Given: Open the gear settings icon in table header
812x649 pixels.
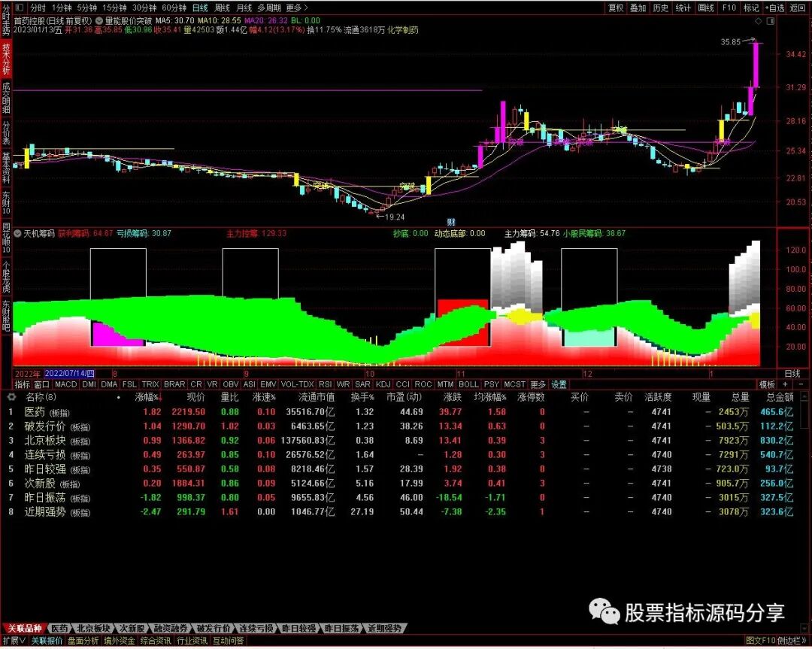Looking at the screenshot, I should 11,397.
